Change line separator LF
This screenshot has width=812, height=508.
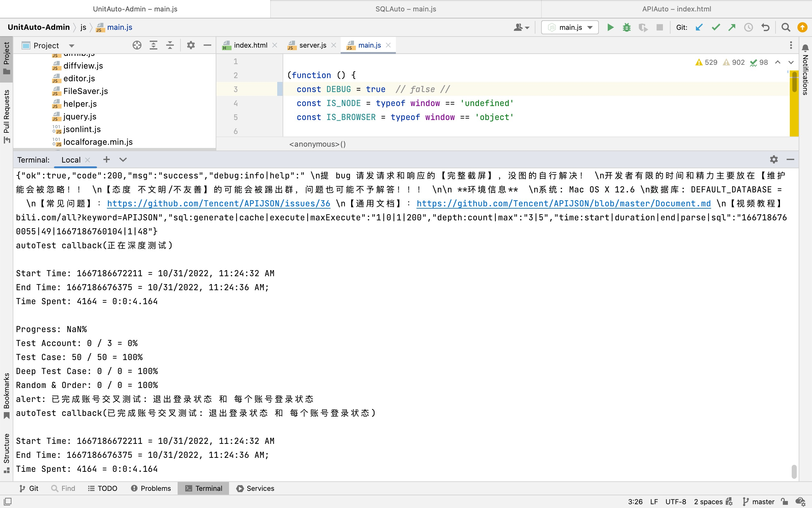point(654,502)
